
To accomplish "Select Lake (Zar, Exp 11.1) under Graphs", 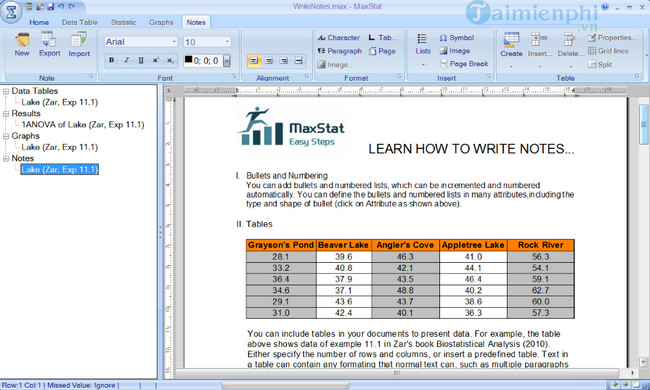I will tap(60, 147).
